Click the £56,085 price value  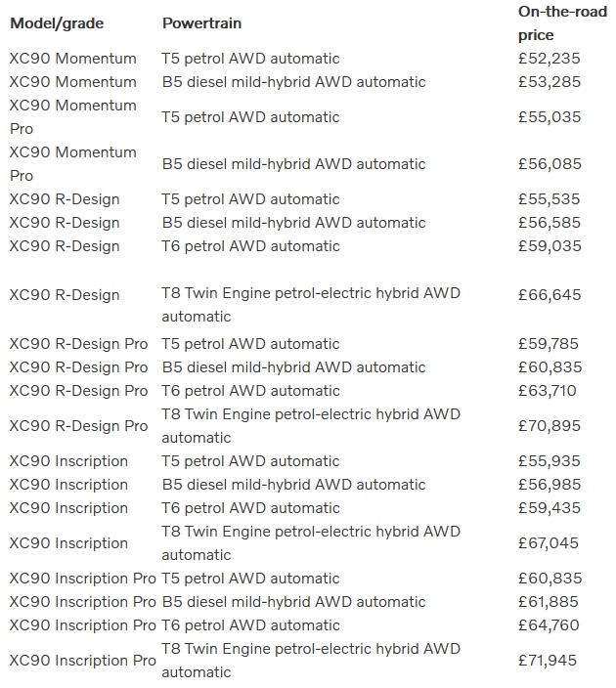point(549,164)
